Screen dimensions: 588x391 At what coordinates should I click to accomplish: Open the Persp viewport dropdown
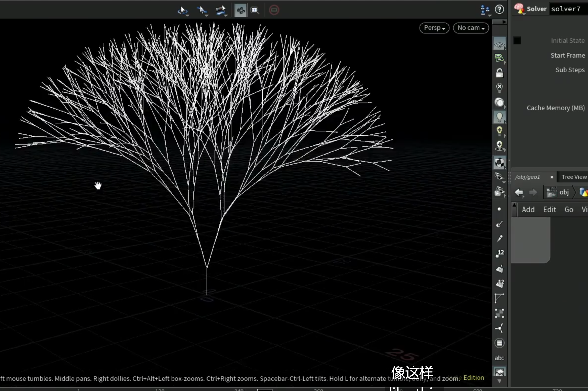(434, 28)
